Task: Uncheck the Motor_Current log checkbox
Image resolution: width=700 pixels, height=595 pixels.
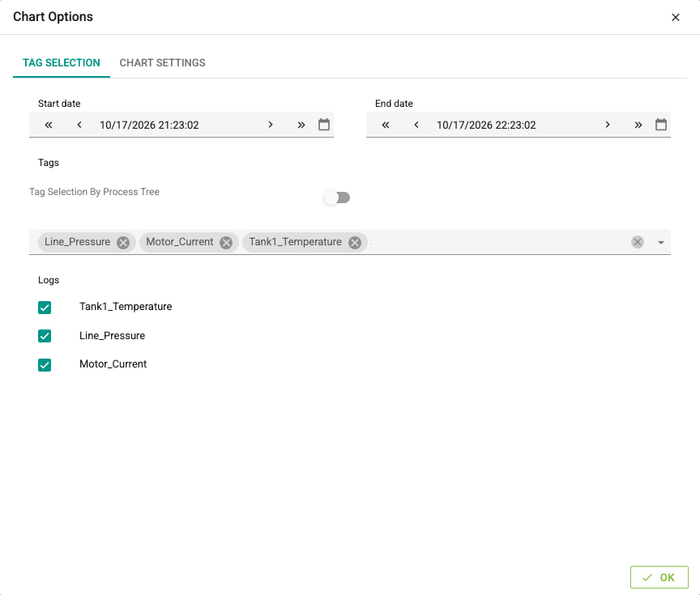Action: (x=45, y=365)
